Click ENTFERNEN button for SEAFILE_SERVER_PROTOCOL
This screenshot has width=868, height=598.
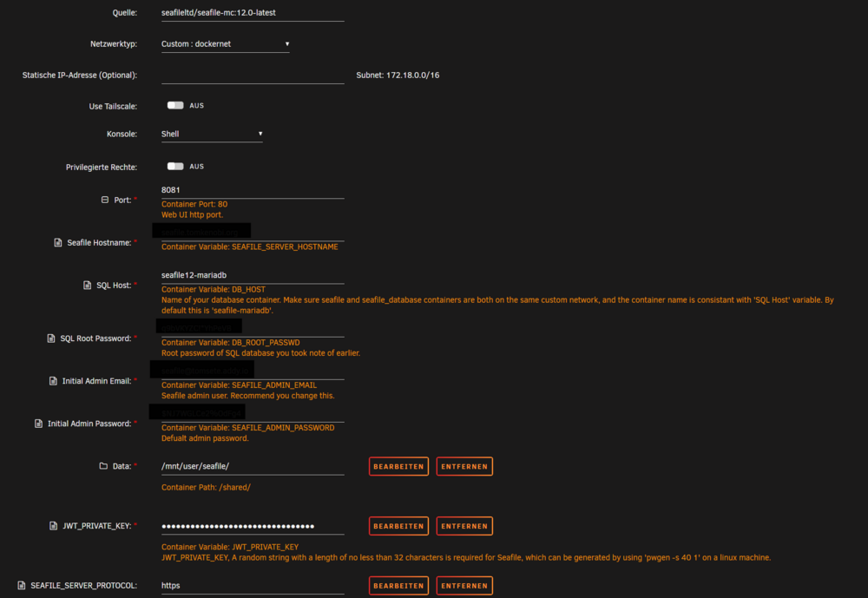[x=464, y=586]
